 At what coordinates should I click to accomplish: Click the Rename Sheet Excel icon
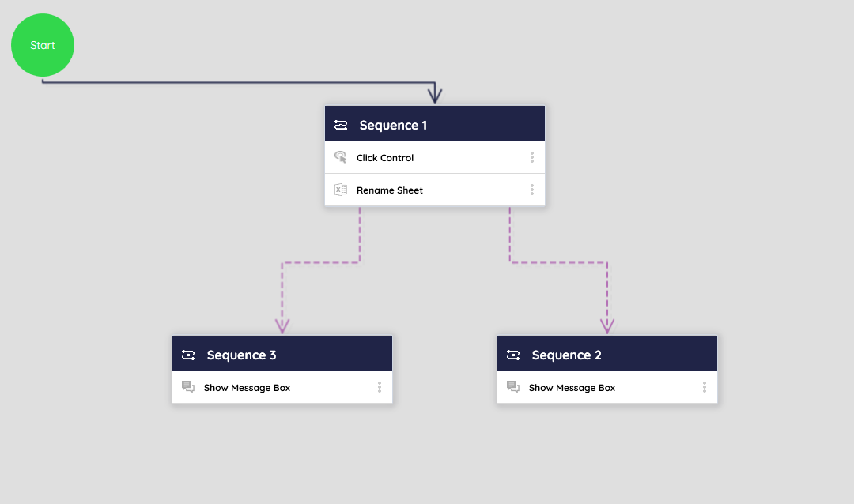341,190
